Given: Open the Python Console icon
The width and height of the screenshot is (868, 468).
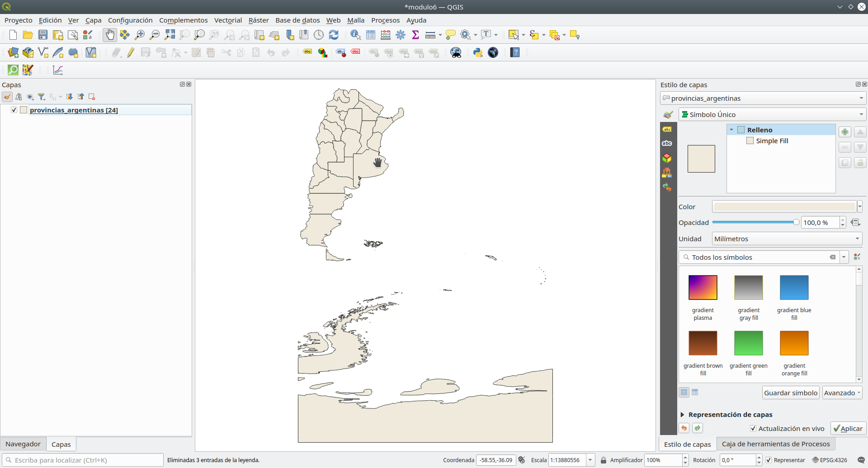Looking at the screenshot, I should coord(478,52).
